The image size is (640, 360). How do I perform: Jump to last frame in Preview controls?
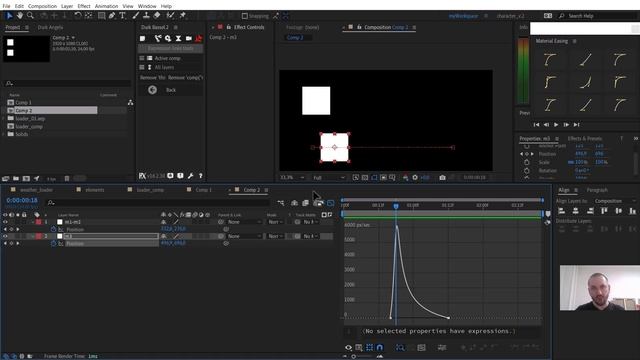tap(576, 124)
